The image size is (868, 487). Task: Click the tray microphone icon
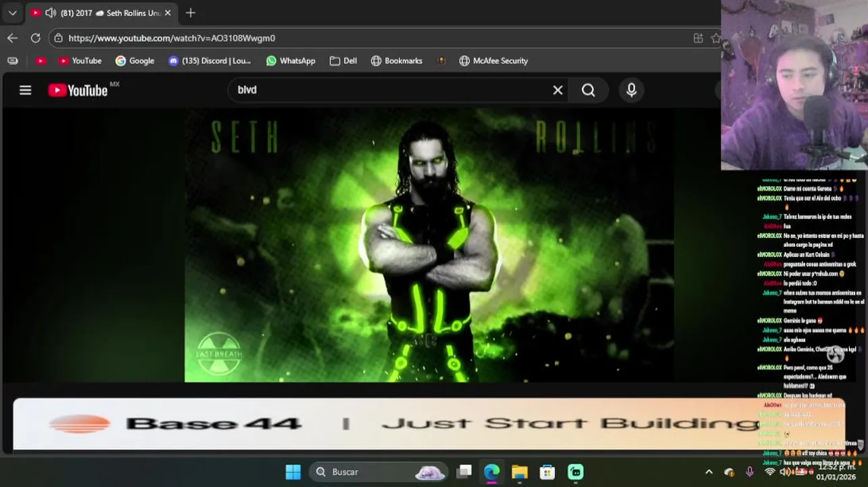tap(750, 472)
